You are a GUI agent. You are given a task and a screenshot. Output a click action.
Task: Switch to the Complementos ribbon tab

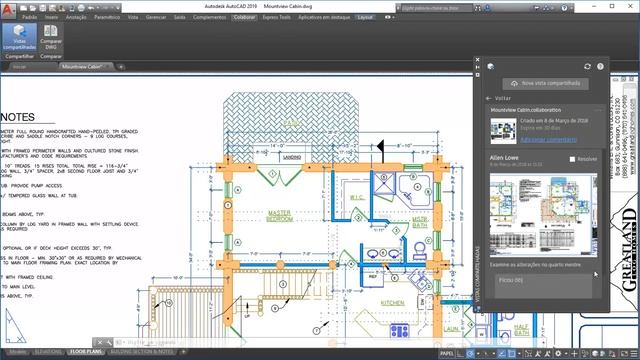209,17
